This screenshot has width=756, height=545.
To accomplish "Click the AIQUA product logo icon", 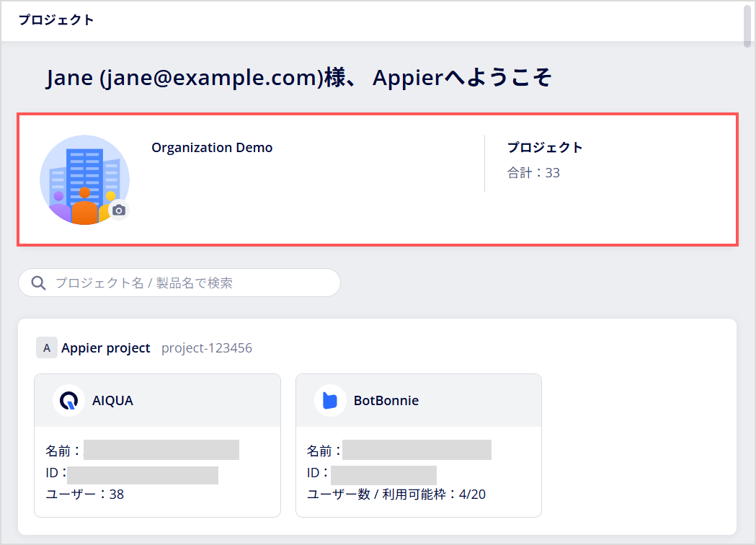I will [68, 400].
